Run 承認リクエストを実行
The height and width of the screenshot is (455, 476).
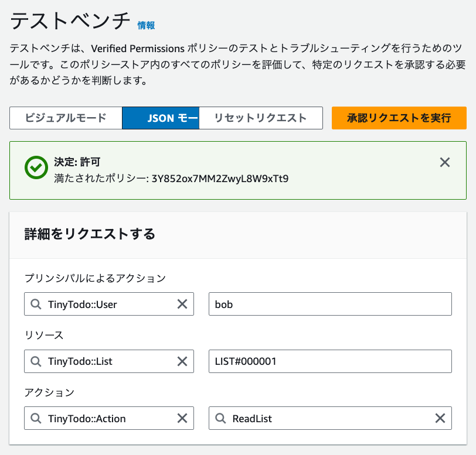[x=399, y=118]
